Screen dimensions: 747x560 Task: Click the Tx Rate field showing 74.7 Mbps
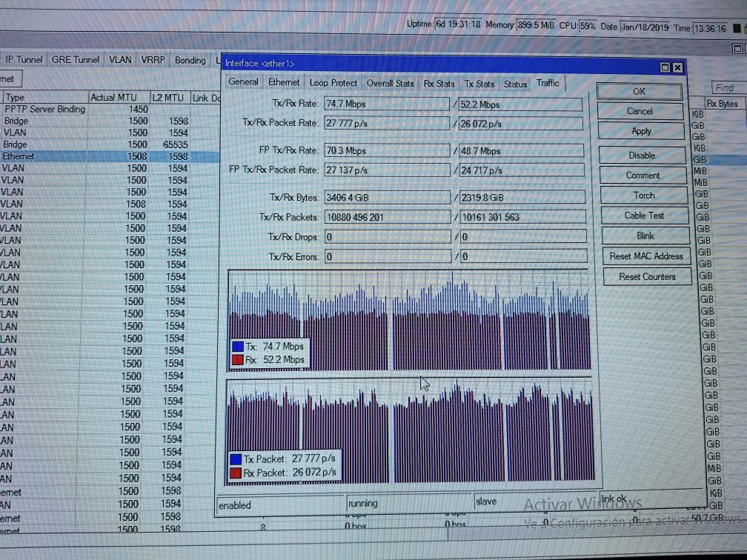[386, 104]
